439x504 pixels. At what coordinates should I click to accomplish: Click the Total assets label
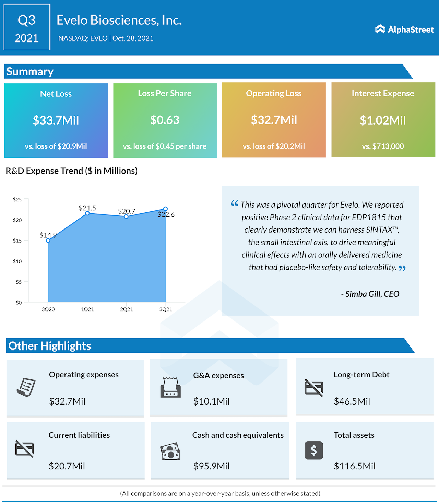pos(354,435)
